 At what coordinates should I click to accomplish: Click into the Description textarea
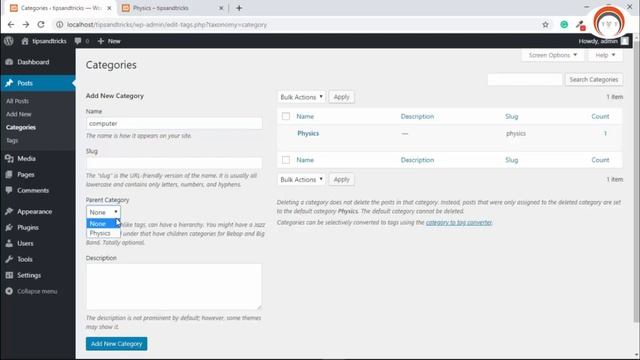pos(174,287)
